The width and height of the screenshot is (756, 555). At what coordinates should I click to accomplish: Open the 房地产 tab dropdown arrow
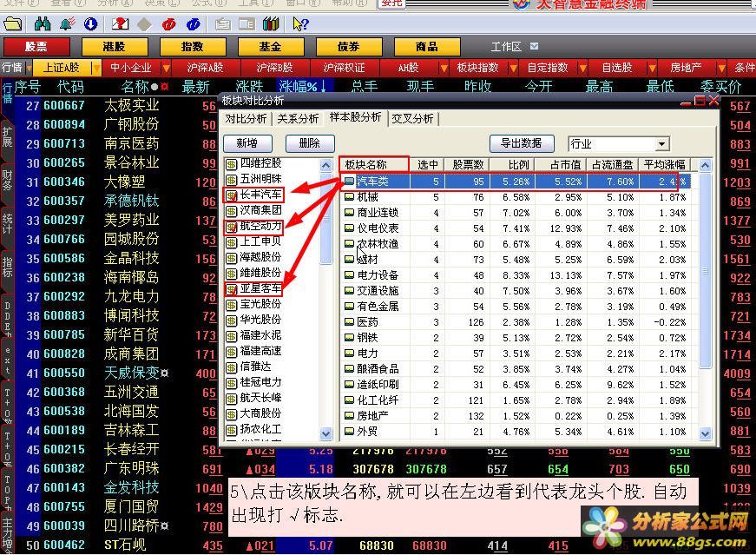[x=722, y=68]
